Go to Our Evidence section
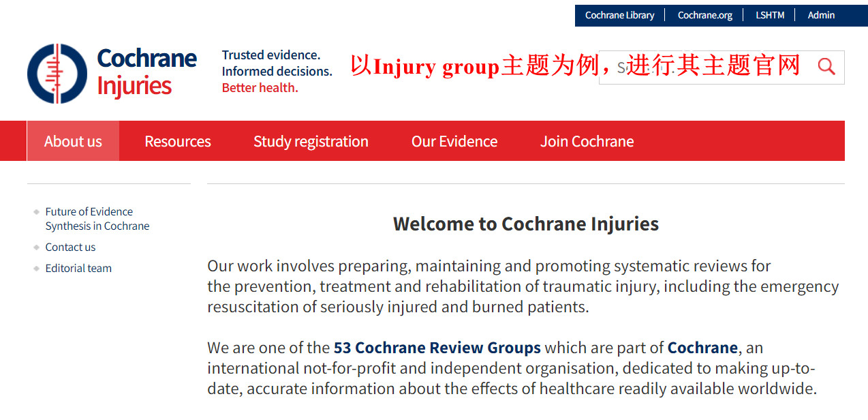The image size is (868, 420). click(x=454, y=141)
